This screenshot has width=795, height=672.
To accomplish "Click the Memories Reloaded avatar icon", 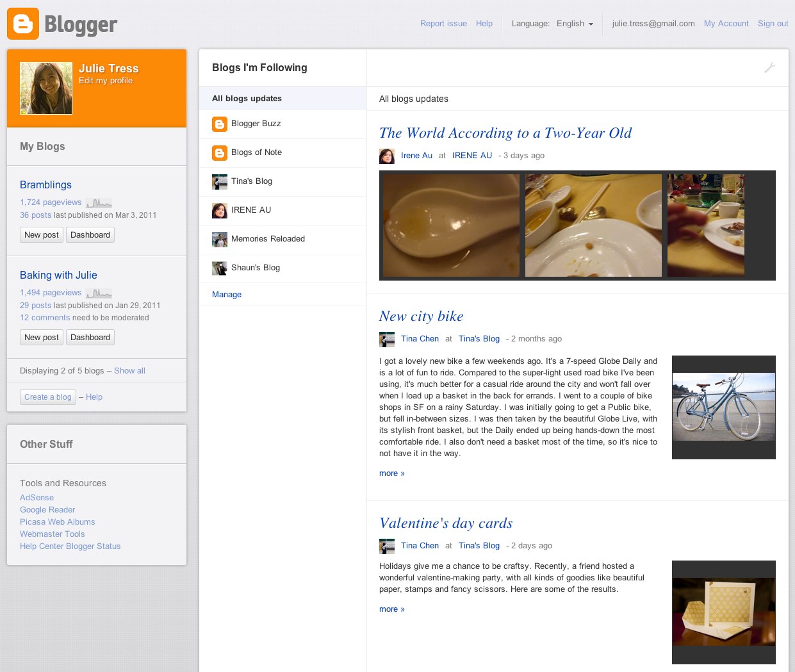I will 220,239.
